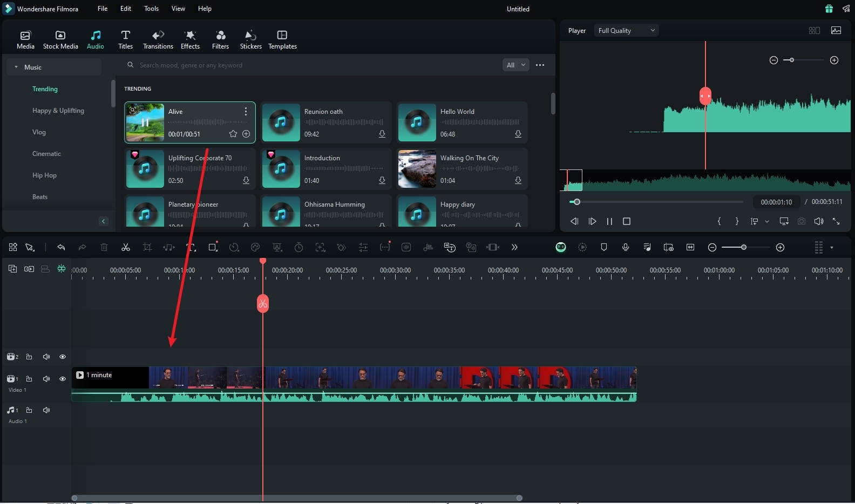Open the duration timer tool in toolbar
The height and width of the screenshot is (504, 855).
click(x=298, y=247)
